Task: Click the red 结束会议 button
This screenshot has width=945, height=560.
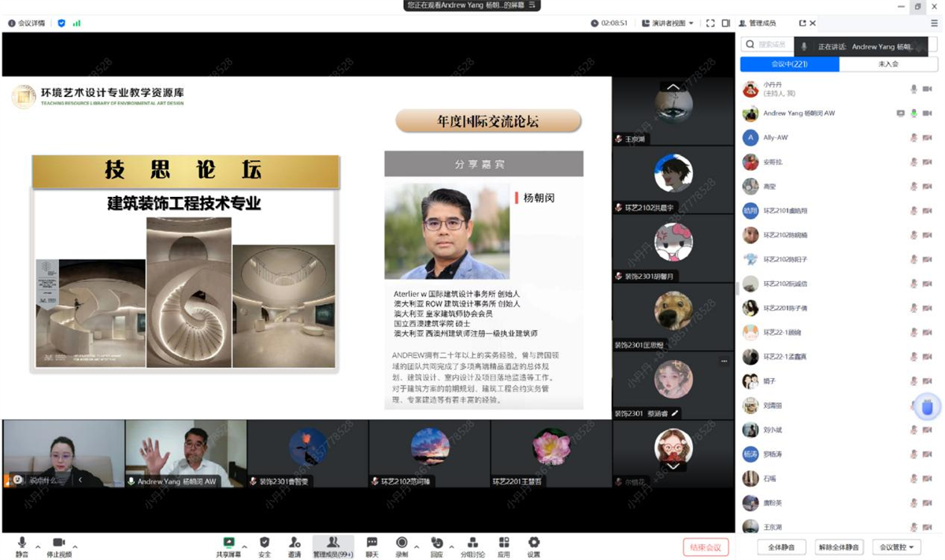Action: [706, 547]
